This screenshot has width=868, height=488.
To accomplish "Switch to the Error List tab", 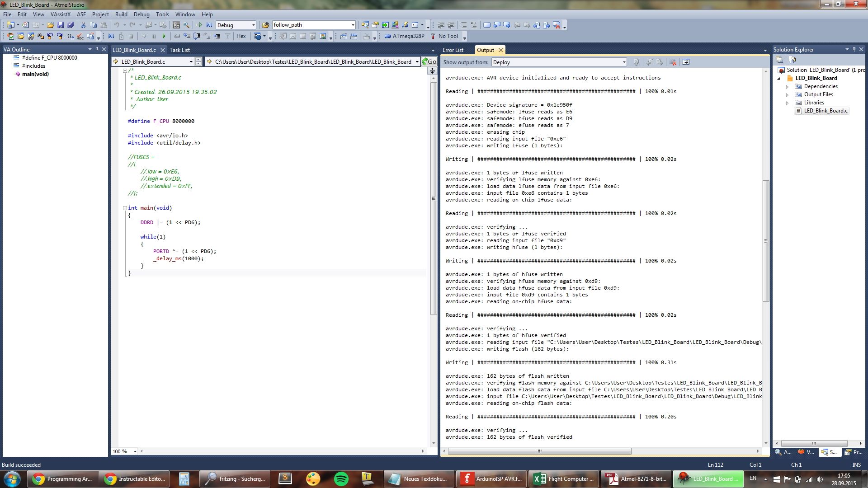I will pos(453,50).
